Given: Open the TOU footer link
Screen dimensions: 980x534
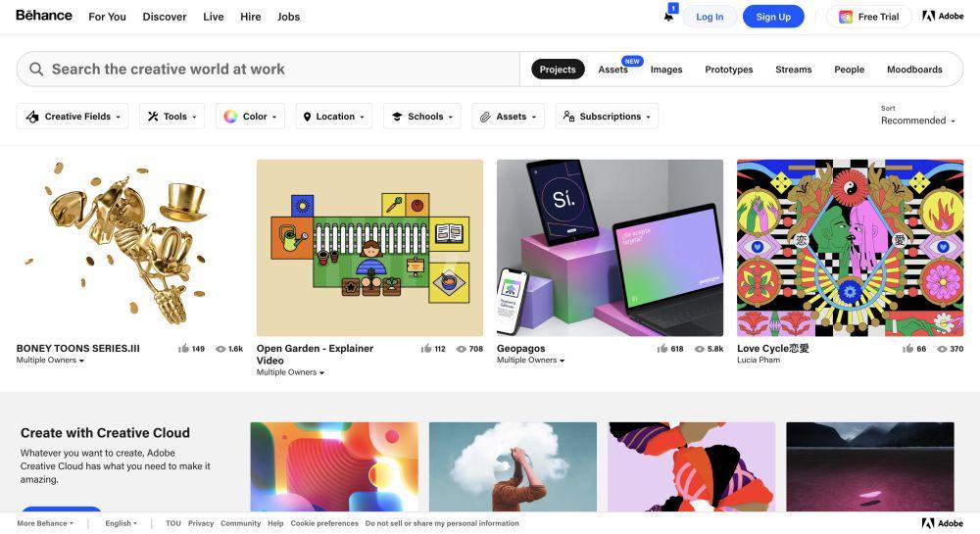Looking at the screenshot, I should (x=173, y=523).
